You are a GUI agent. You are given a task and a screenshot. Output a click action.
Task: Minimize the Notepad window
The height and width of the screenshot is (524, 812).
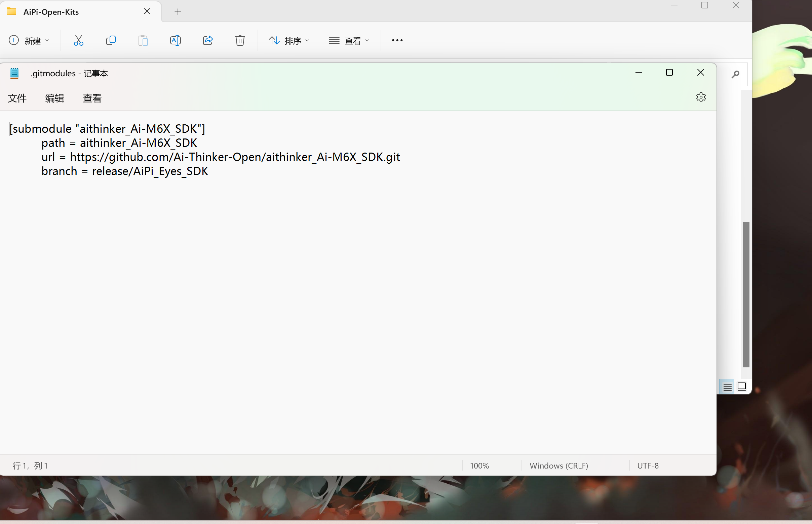[639, 73]
